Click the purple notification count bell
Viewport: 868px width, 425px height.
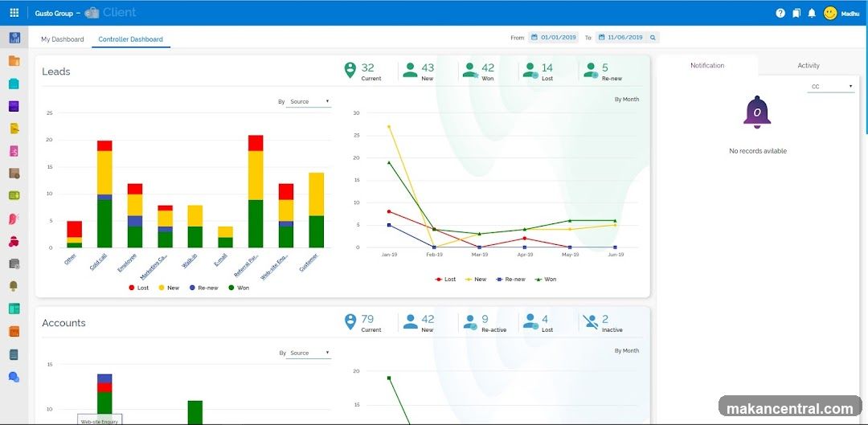click(757, 112)
